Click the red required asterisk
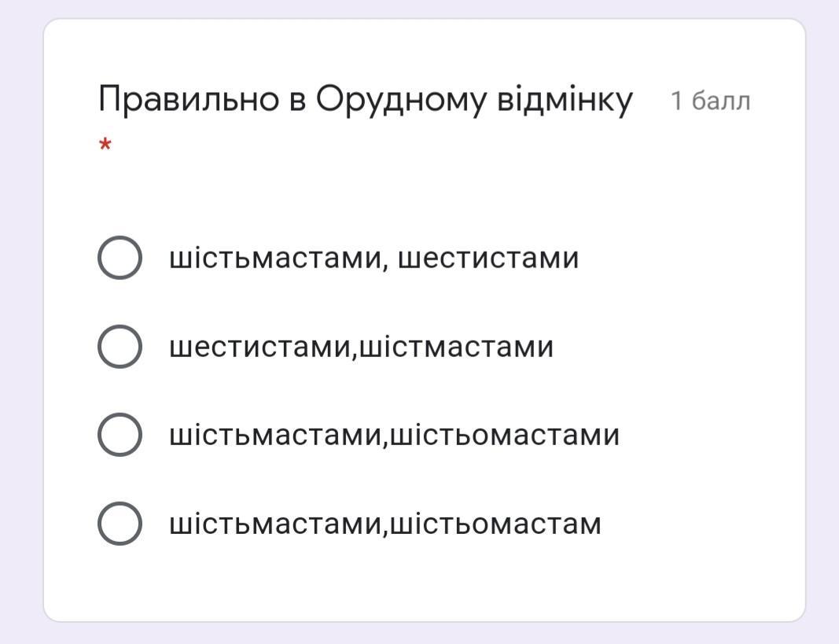The height and width of the screenshot is (644, 839). pos(105,145)
